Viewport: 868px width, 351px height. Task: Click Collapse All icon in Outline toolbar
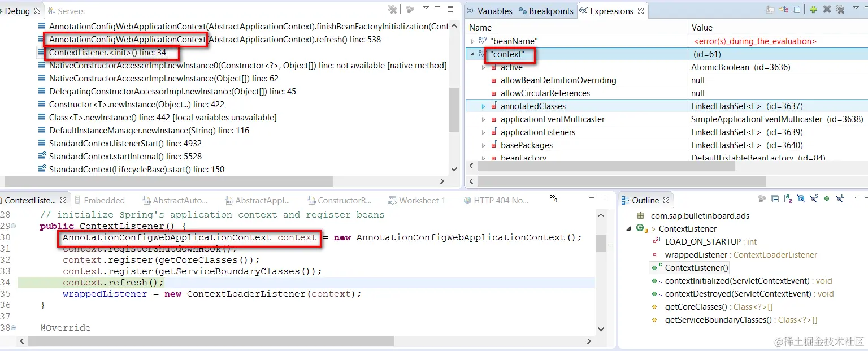point(775,199)
